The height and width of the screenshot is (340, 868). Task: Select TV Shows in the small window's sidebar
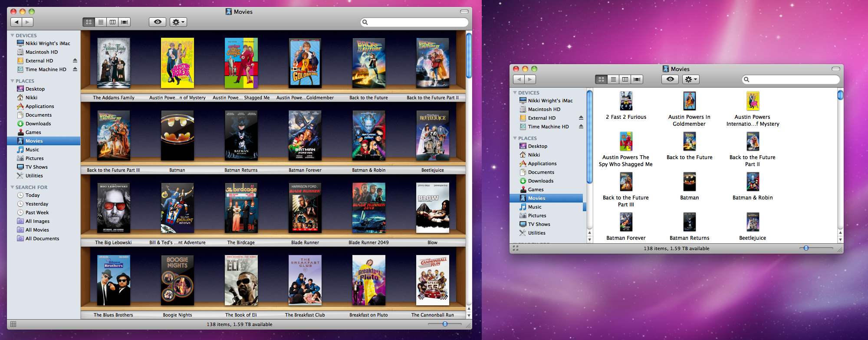tap(539, 224)
